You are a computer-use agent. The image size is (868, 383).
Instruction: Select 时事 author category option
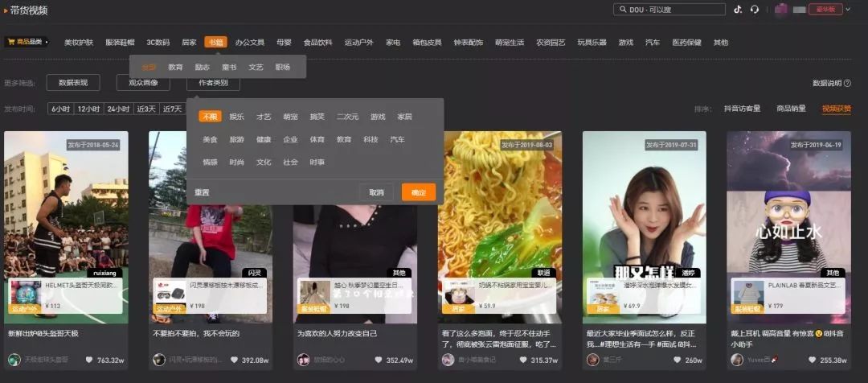click(317, 163)
